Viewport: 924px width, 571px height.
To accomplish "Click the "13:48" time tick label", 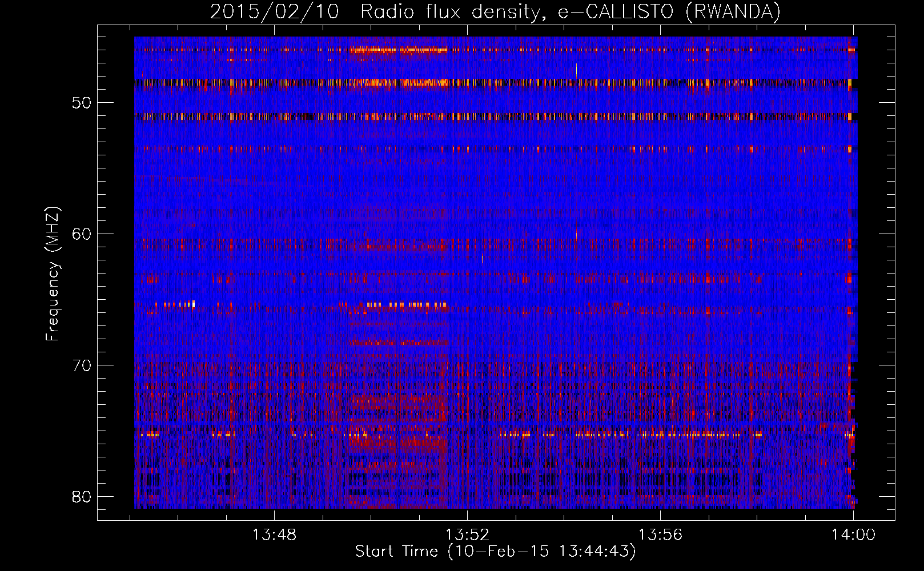I will tap(275, 535).
